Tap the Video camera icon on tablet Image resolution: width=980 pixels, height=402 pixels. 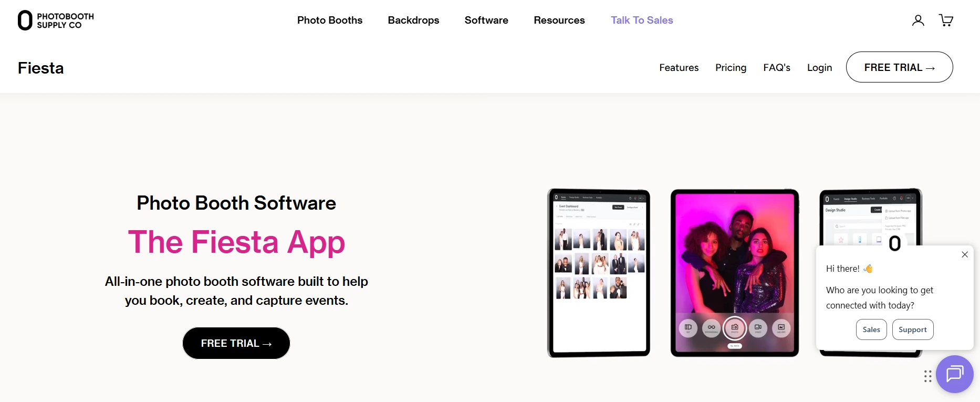click(758, 328)
